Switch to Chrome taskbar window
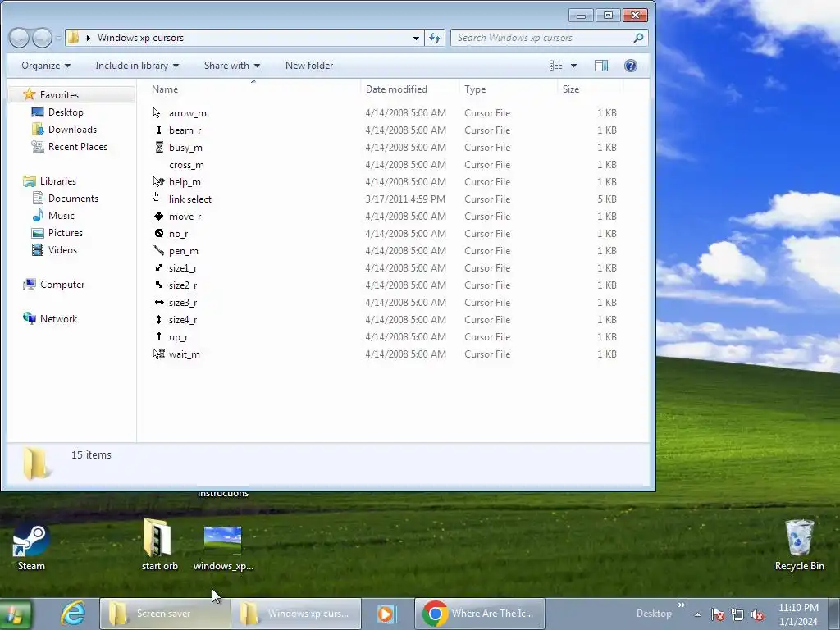840x630 pixels. [x=479, y=614]
